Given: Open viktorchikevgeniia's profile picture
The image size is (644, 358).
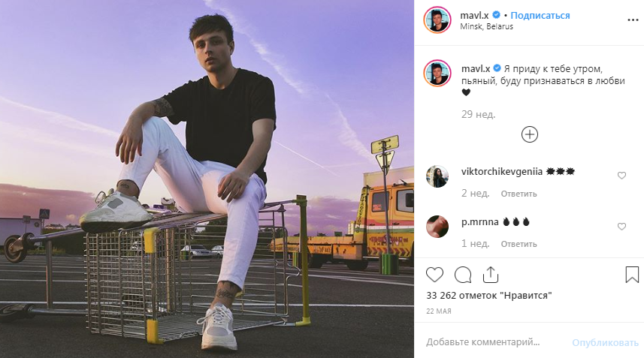Looking at the screenshot, I should (x=437, y=177).
